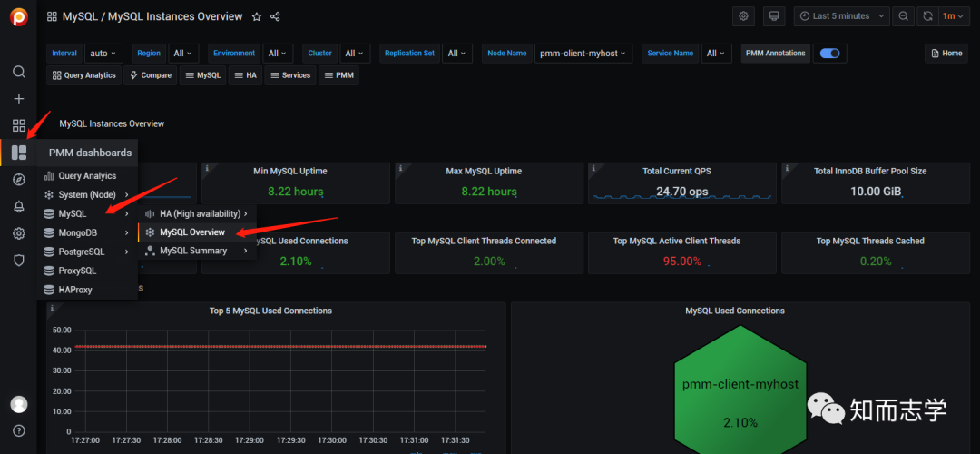Image resolution: width=980 pixels, height=454 pixels.
Task: Click the MySQL Instances Overview row title
Action: [112, 123]
